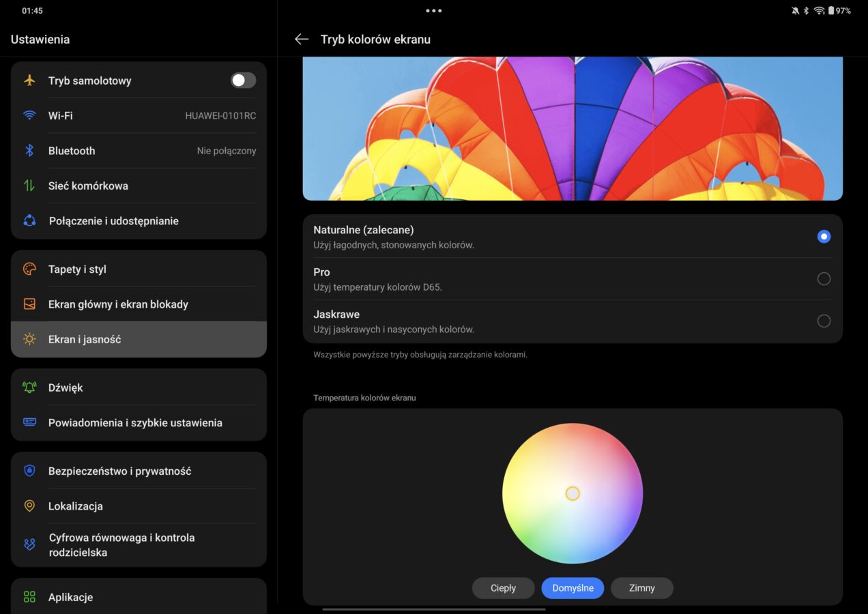Tap the Użyj temperatury kolorów D65 description
The height and width of the screenshot is (614, 868).
[377, 287]
